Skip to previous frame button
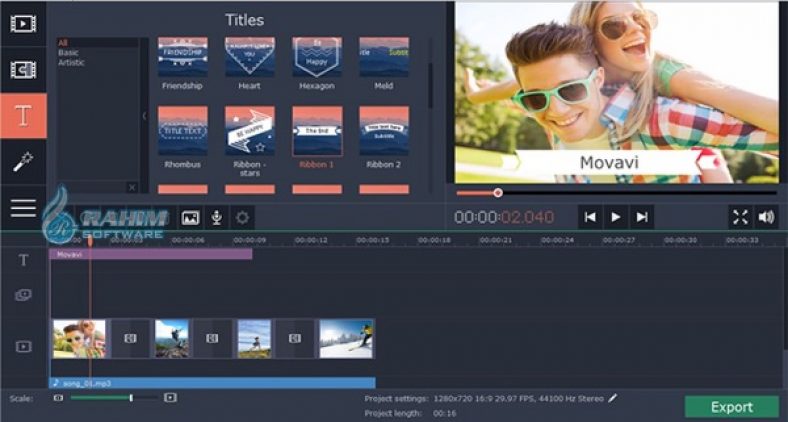This screenshot has height=422, width=788. pos(590,217)
